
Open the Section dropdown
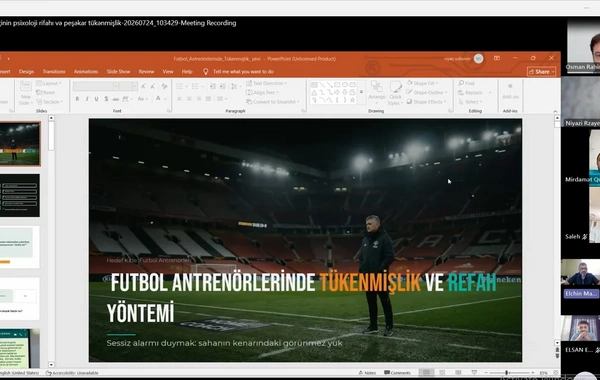click(x=49, y=102)
